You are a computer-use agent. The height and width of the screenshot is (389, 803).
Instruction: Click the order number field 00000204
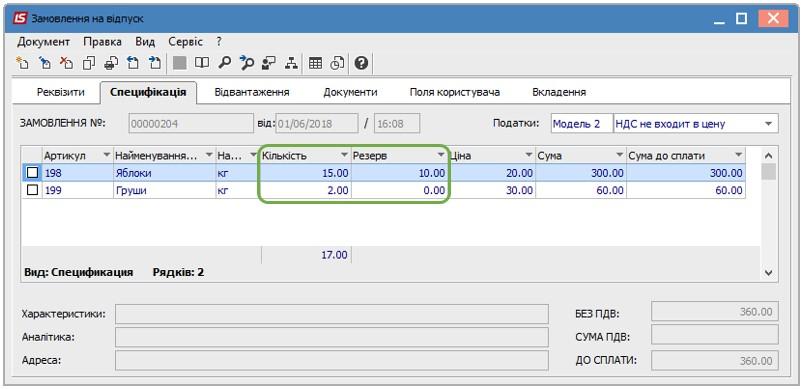coord(191,123)
